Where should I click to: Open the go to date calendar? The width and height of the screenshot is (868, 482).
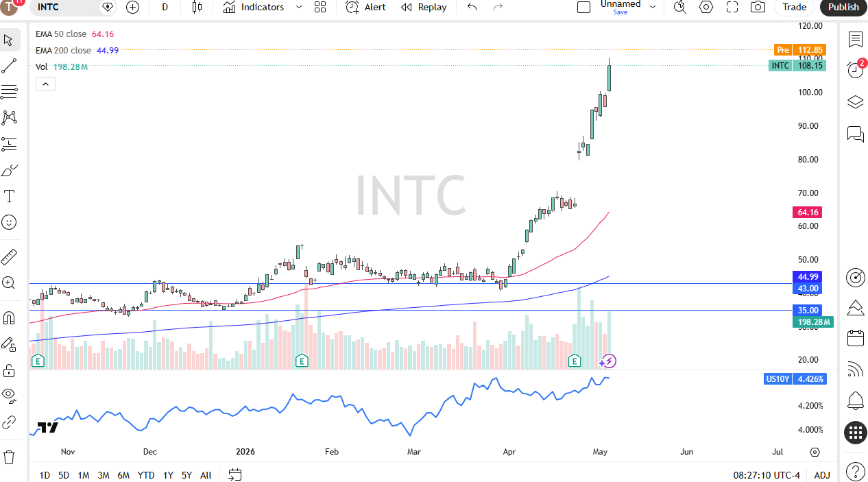click(x=235, y=474)
